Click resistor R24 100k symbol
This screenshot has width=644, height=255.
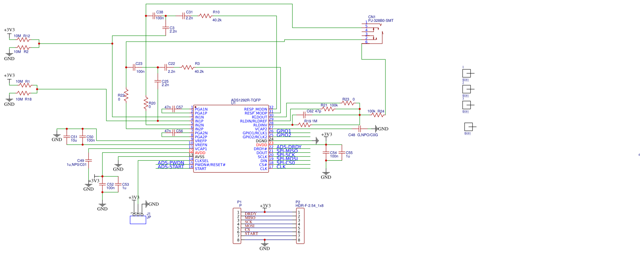(x=378, y=115)
